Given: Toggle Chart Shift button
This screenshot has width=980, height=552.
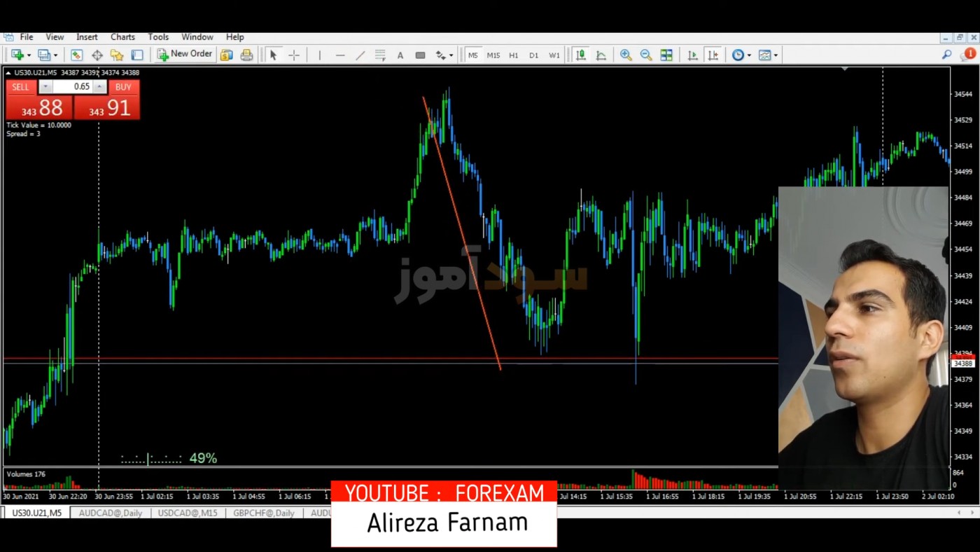Looking at the screenshot, I should [713, 55].
